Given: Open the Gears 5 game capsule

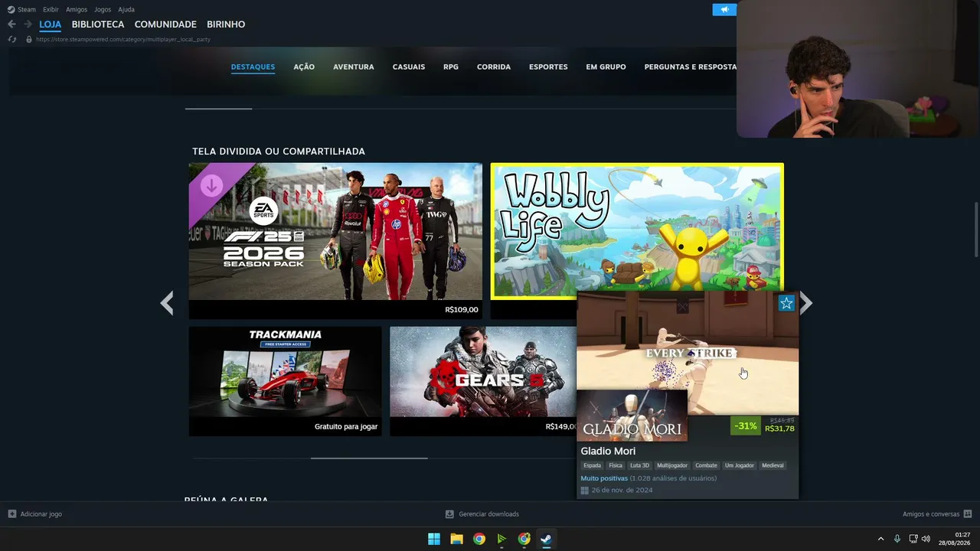Looking at the screenshot, I should (x=483, y=381).
